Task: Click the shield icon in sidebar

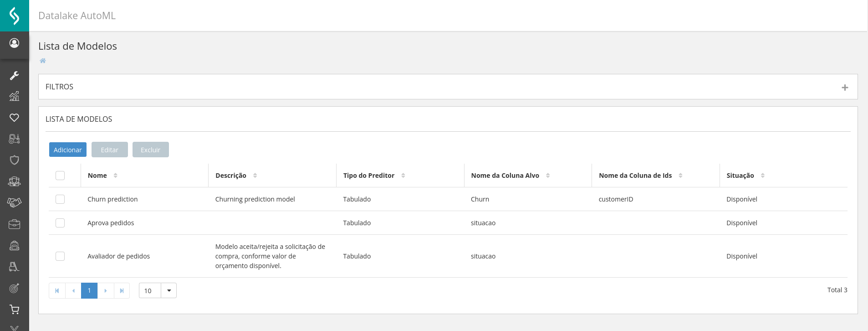Action: tap(15, 160)
